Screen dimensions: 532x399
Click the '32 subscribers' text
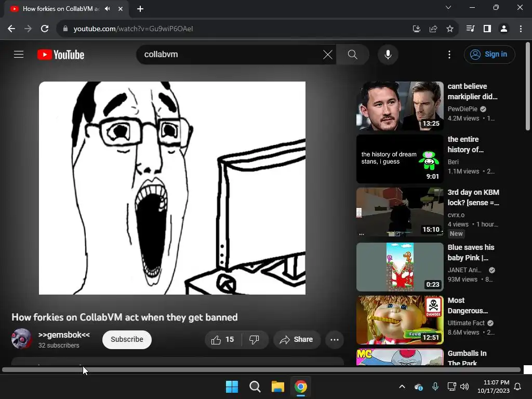pos(59,345)
